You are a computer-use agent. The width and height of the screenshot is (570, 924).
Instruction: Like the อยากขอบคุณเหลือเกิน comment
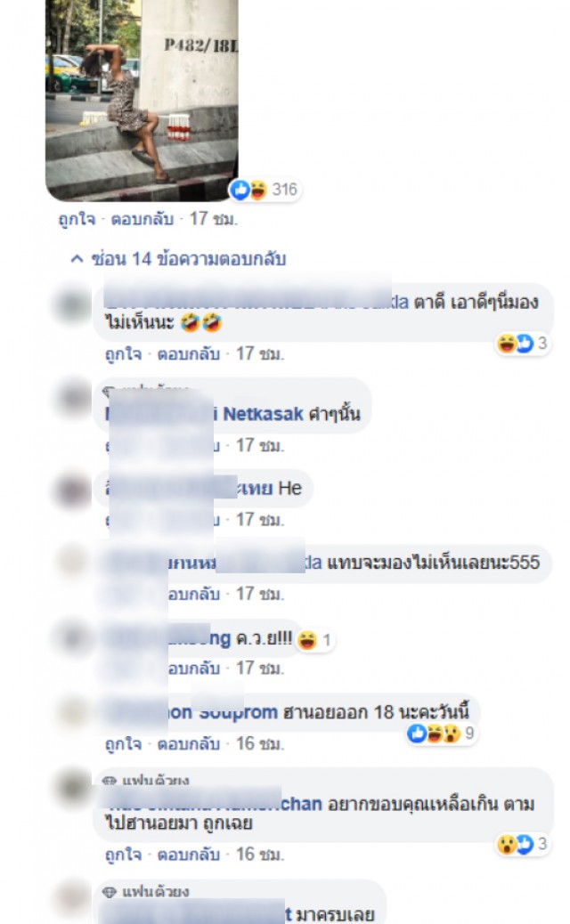(x=123, y=855)
